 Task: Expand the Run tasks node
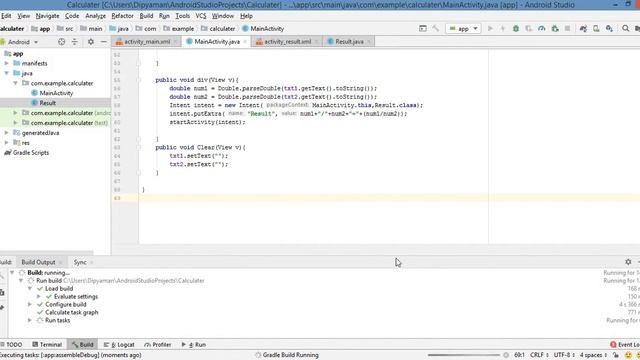point(30,320)
